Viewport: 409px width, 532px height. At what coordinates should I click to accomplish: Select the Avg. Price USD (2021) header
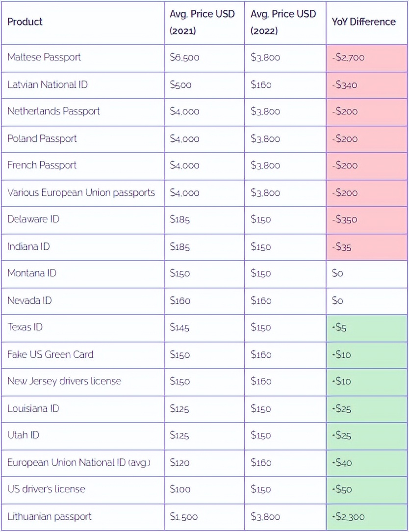click(x=202, y=22)
